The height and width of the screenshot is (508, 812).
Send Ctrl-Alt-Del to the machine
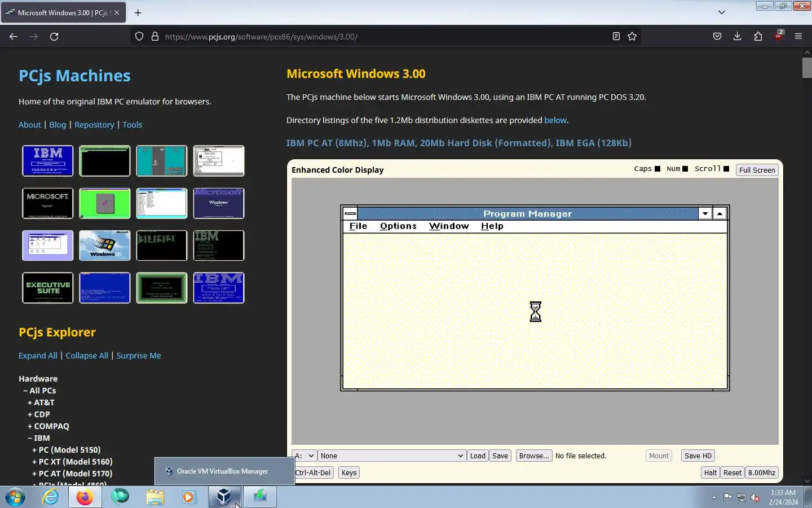click(x=313, y=472)
